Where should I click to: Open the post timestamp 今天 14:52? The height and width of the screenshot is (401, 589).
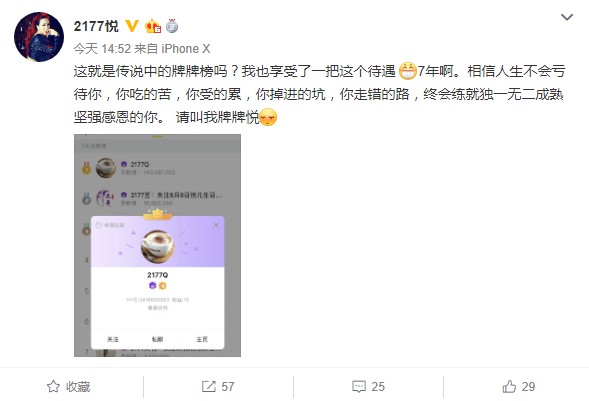pyautogui.click(x=102, y=48)
